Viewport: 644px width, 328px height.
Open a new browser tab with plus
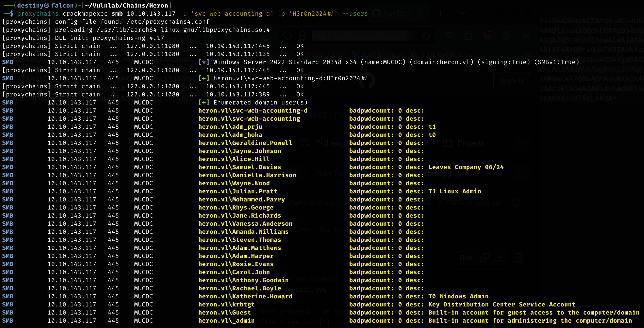(441, 13)
